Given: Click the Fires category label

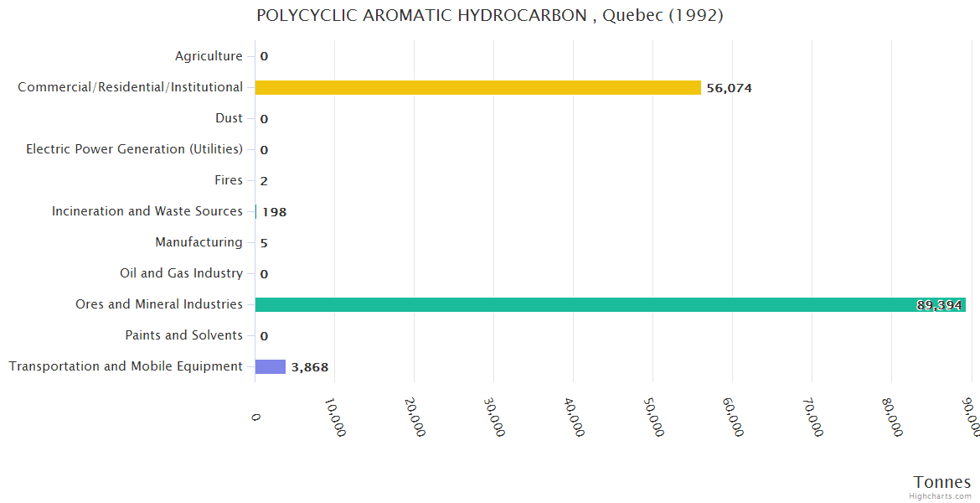Looking at the screenshot, I should (228, 180).
